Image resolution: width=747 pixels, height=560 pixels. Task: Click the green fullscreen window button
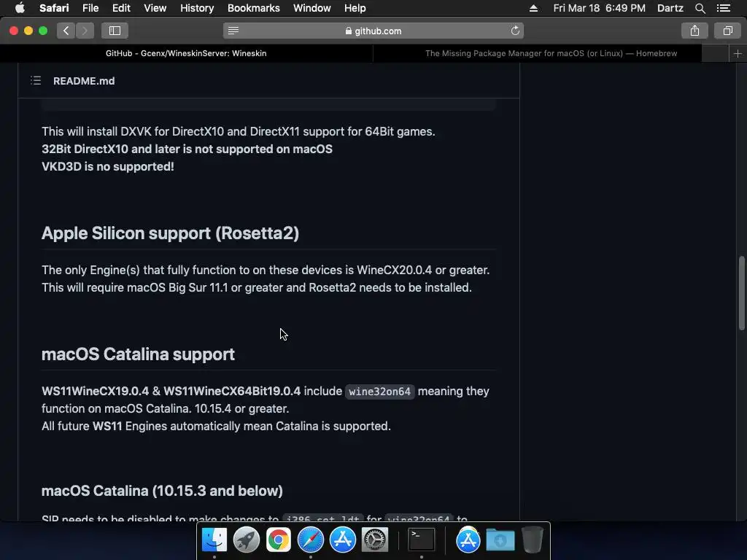click(x=43, y=31)
